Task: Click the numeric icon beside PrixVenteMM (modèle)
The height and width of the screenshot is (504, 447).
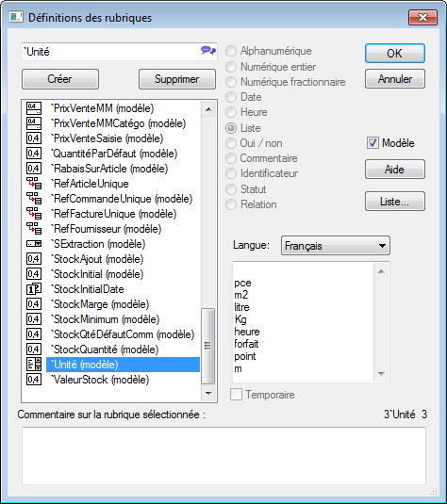Action: (34, 108)
